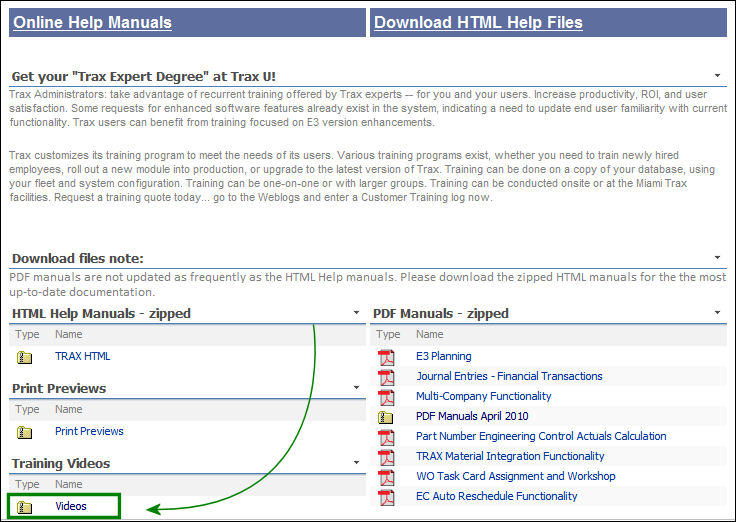Sort HTML Help Manuals by Name column
Viewport: 736px width, 522px height.
pyautogui.click(x=69, y=334)
